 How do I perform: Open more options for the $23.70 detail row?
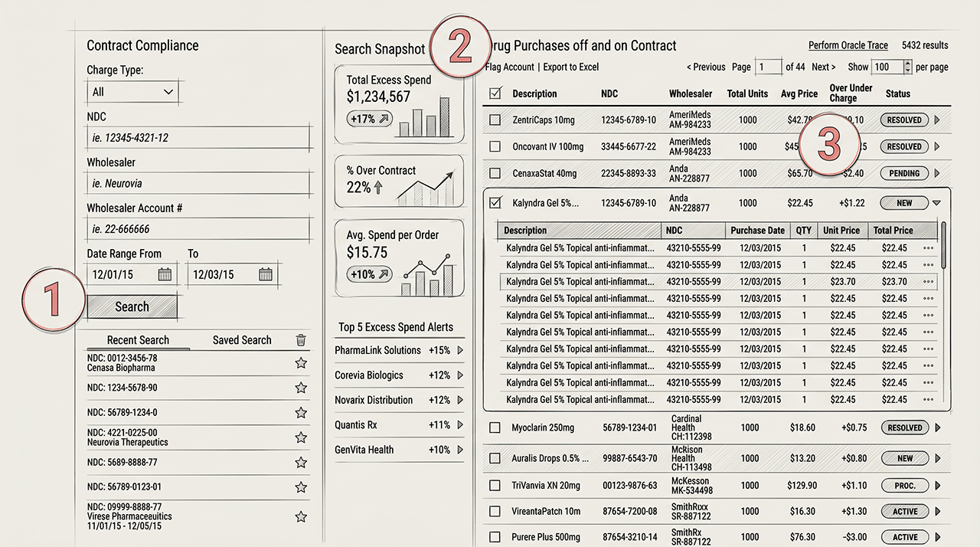click(929, 282)
